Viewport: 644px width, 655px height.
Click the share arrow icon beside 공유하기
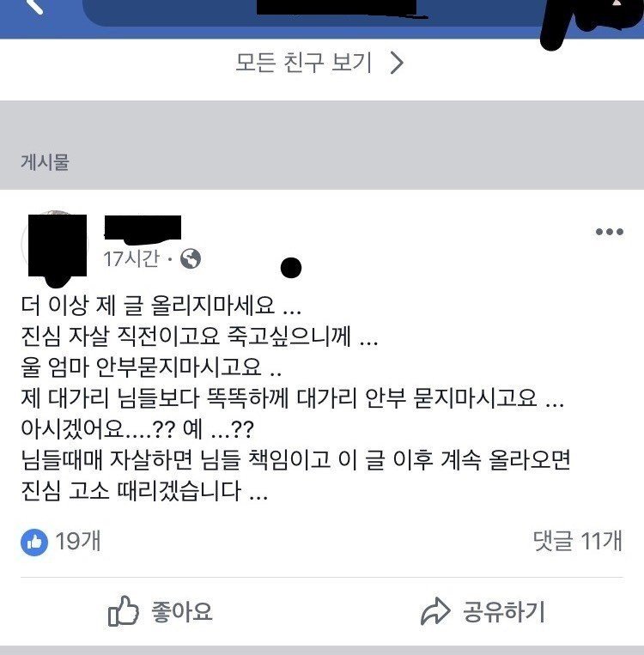435,611
